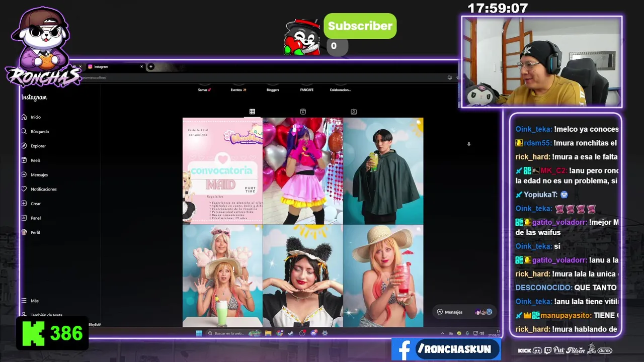Screen dimensions: 644x362
Task: Open the two girls with green drink post
Action: tap(222, 276)
